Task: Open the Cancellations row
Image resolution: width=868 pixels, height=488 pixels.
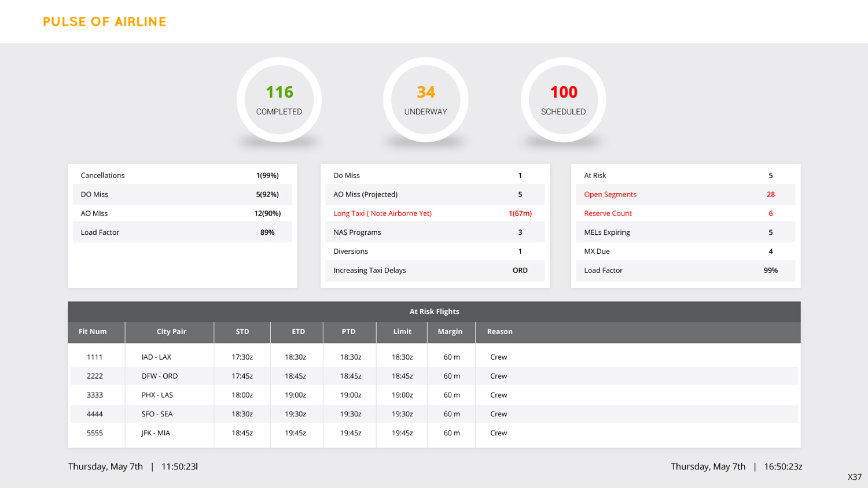Action: [x=182, y=175]
